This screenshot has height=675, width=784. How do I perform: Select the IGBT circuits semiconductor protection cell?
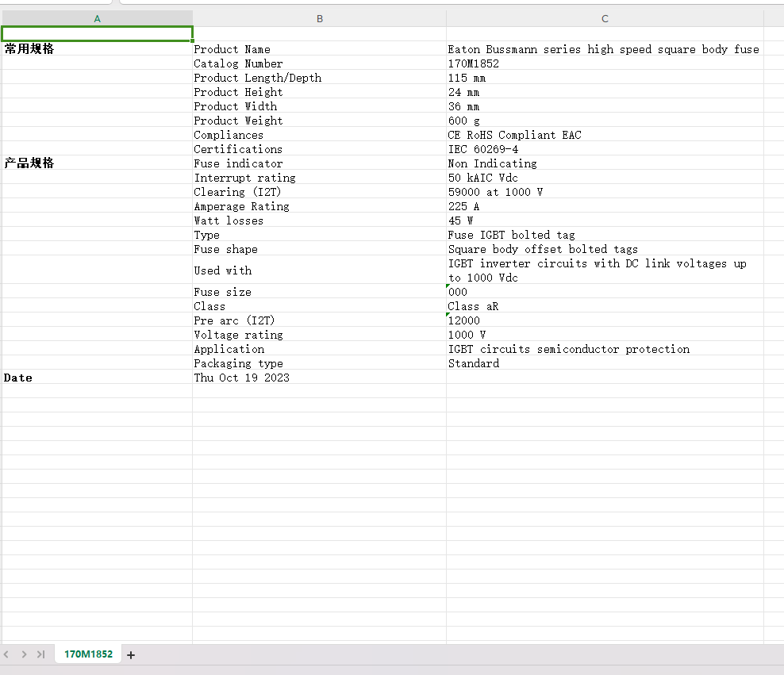pyautogui.click(x=605, y=349)
